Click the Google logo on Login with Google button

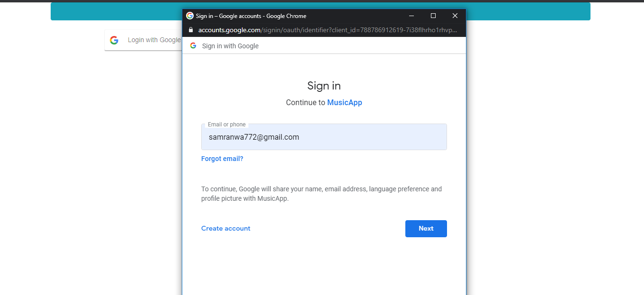(114, 40)
